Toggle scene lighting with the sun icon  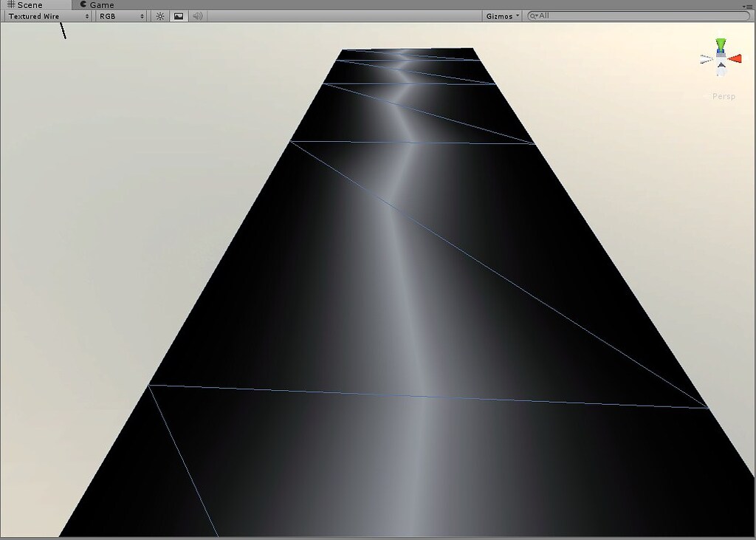[x=160, y=16]
